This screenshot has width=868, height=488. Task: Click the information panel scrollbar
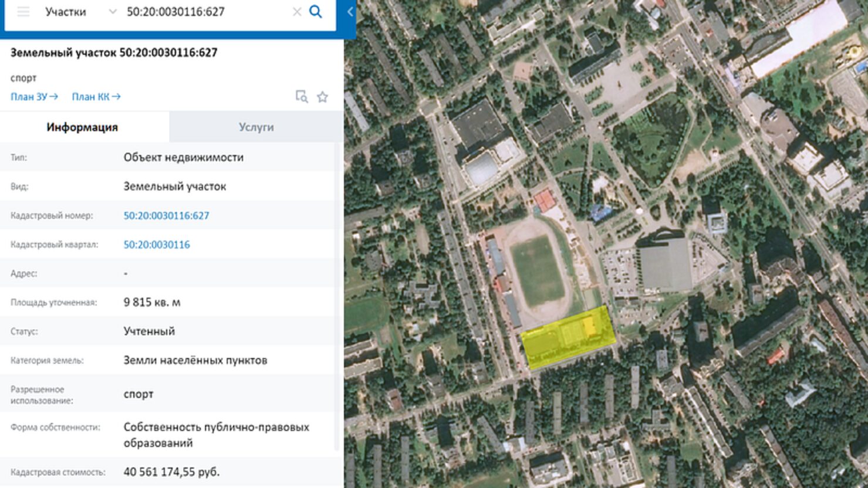[337, 293]
